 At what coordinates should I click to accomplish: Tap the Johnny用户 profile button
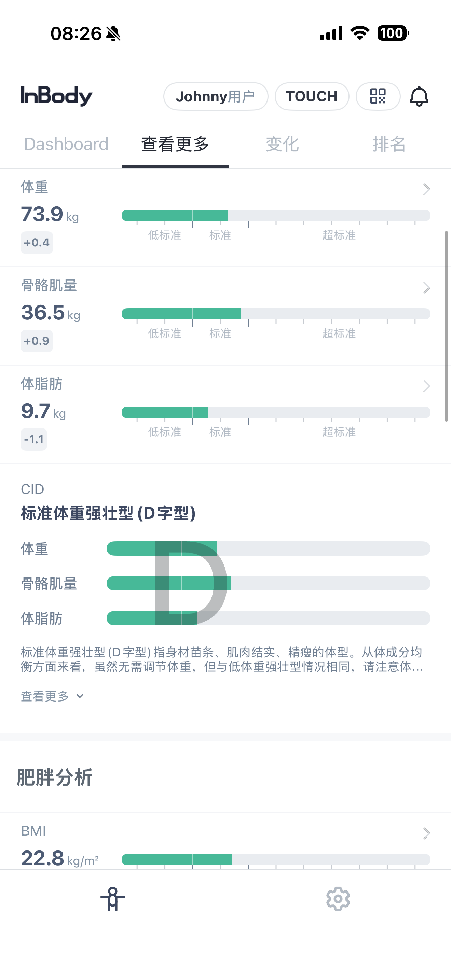point(216,96)
